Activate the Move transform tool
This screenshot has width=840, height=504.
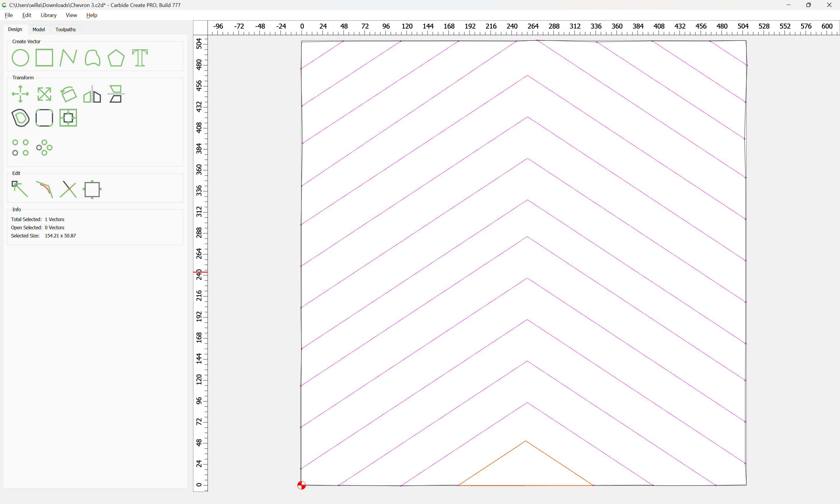[x=20, y=94]
